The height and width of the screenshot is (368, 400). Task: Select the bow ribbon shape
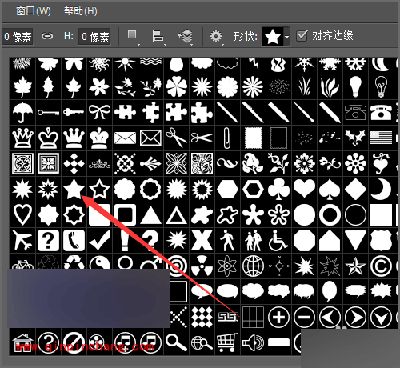coord(99,112)
